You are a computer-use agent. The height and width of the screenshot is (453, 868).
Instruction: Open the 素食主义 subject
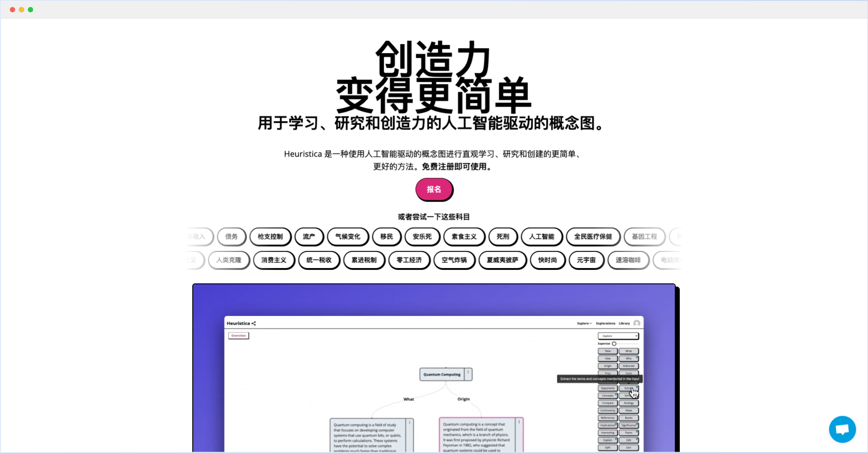pos(464,236)
